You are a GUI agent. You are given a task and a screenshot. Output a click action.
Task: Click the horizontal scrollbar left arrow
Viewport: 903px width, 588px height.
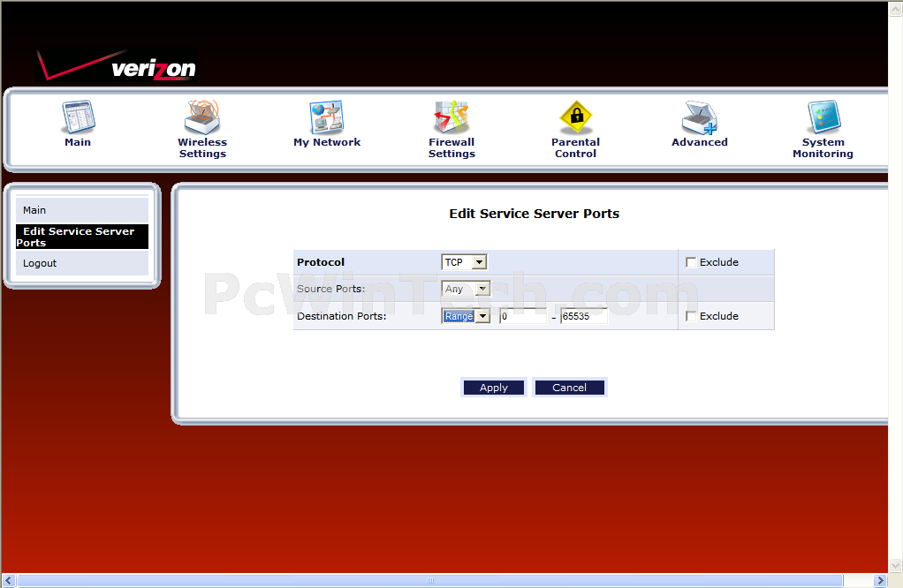tap(8, 581)
